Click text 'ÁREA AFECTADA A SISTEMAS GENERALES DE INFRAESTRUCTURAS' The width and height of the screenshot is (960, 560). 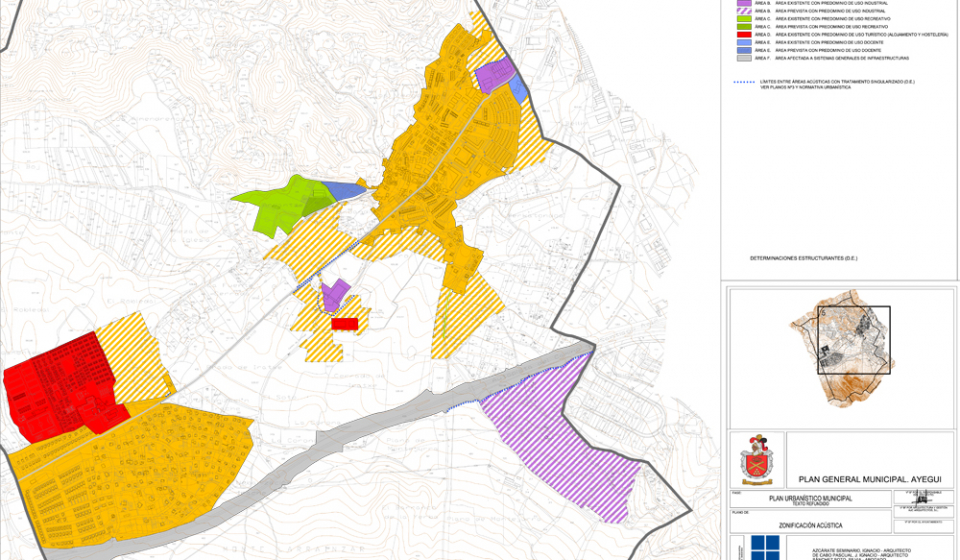(842, 58)
